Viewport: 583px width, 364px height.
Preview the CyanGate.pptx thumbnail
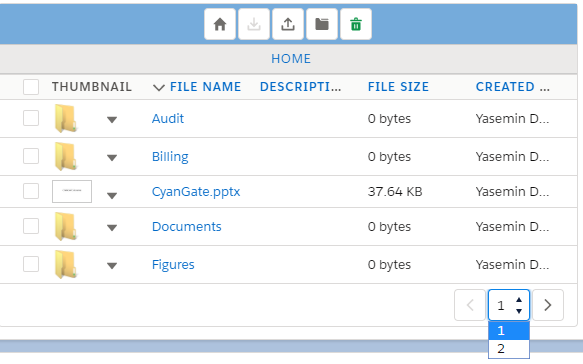coord(72,191)
